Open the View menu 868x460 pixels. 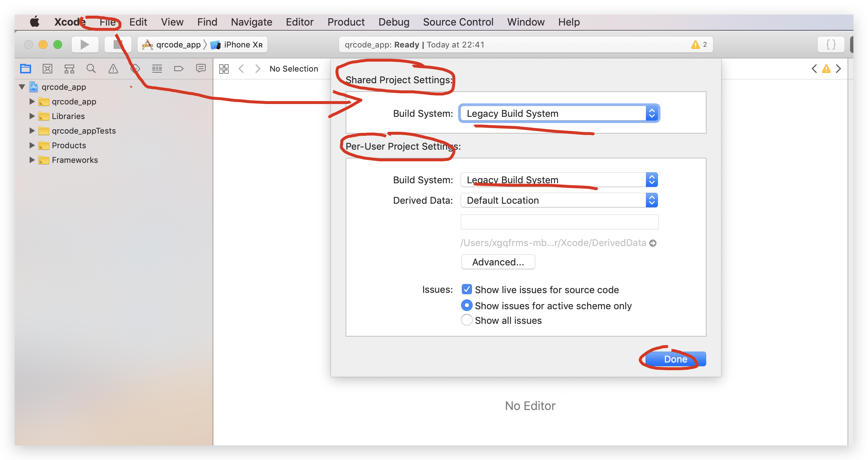(172, 22)
